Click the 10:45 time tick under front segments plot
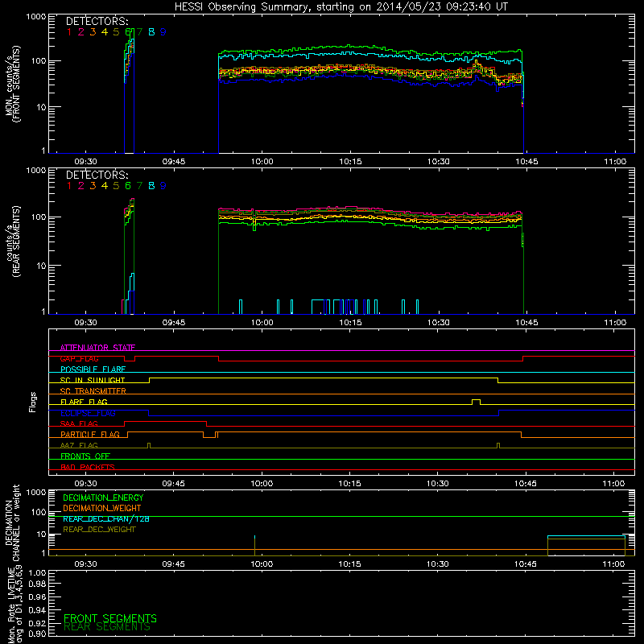The image size is (644, 644). coord(526,162)
